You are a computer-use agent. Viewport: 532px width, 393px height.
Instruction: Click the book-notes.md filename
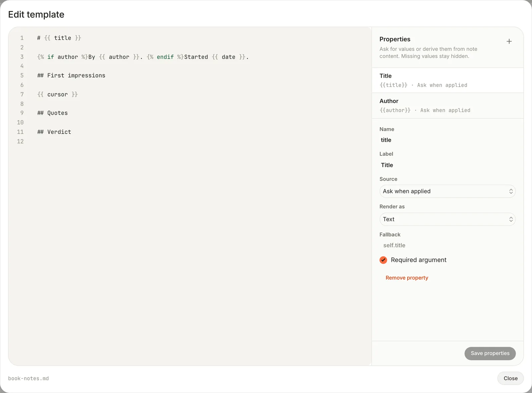[28, 378]
